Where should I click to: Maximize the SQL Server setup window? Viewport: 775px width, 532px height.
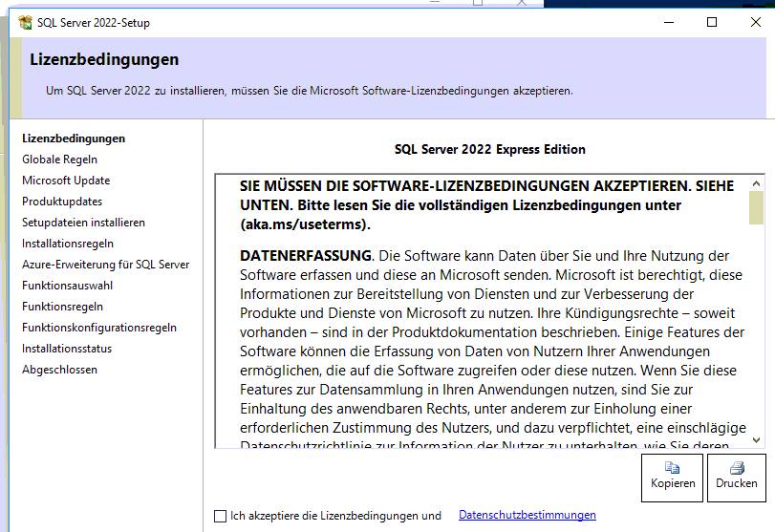(x=711, y=22)
